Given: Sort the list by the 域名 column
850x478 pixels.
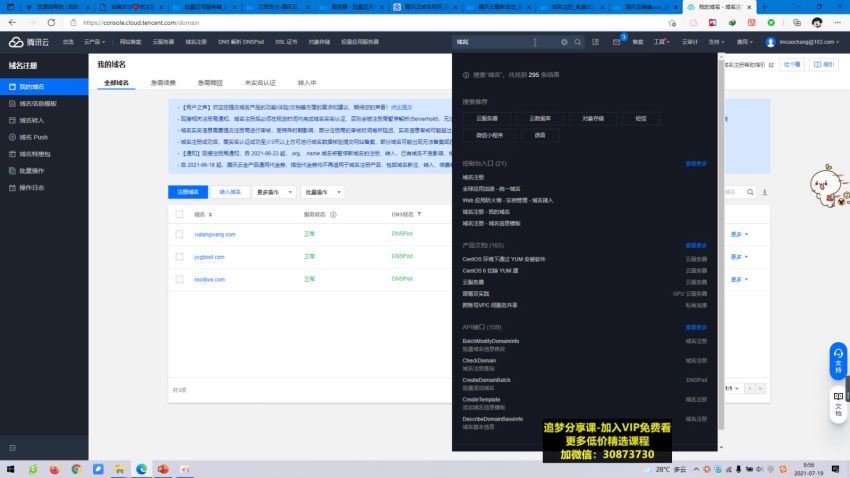Looking at the screenshot, I should coord(210,215).
